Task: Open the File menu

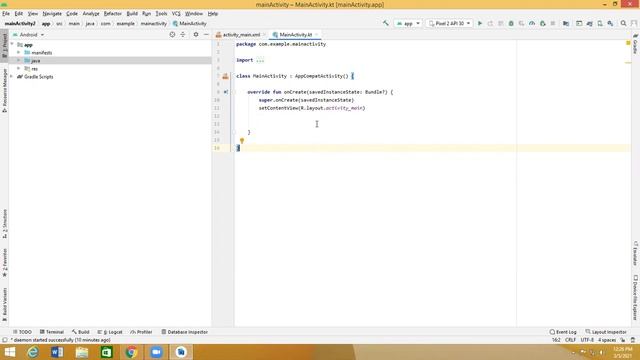Action: (x=6, y=13)
